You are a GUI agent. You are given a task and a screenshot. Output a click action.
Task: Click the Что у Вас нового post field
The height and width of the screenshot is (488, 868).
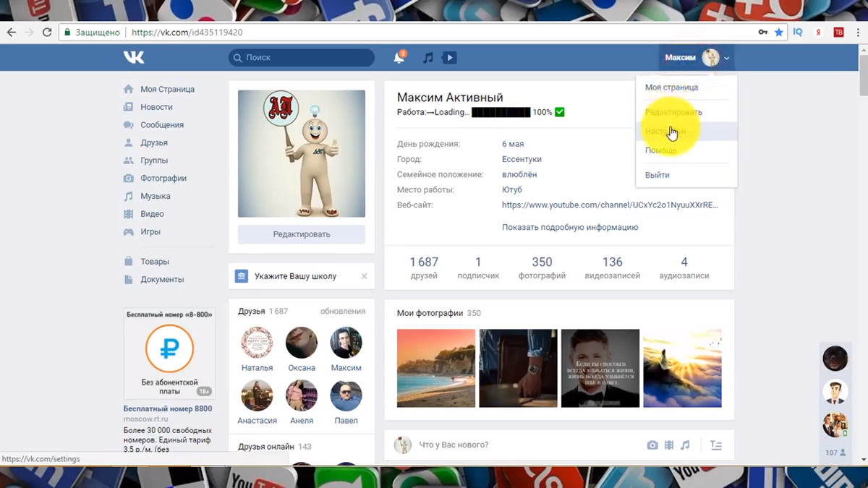(x=454, y=445)
